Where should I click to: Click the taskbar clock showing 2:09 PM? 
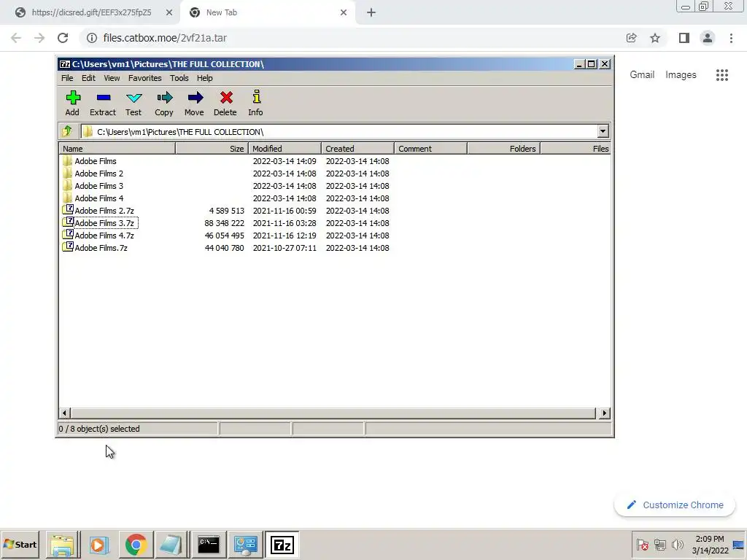pyautogui.click(x=710, y=544)
